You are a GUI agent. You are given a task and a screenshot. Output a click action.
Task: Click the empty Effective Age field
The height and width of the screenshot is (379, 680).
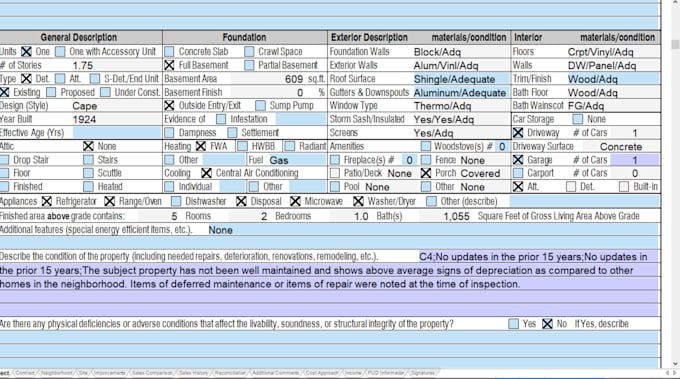(x=117, y=133)
